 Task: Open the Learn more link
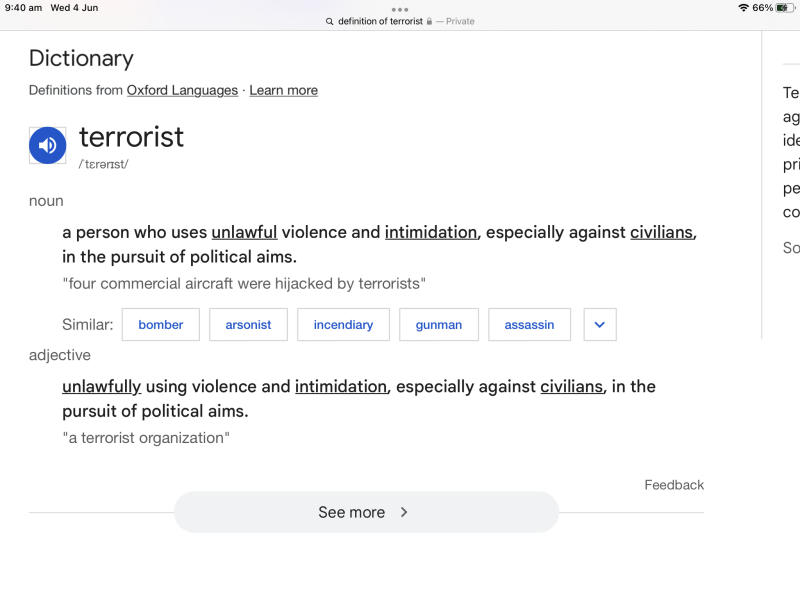[x=283, y=90]
